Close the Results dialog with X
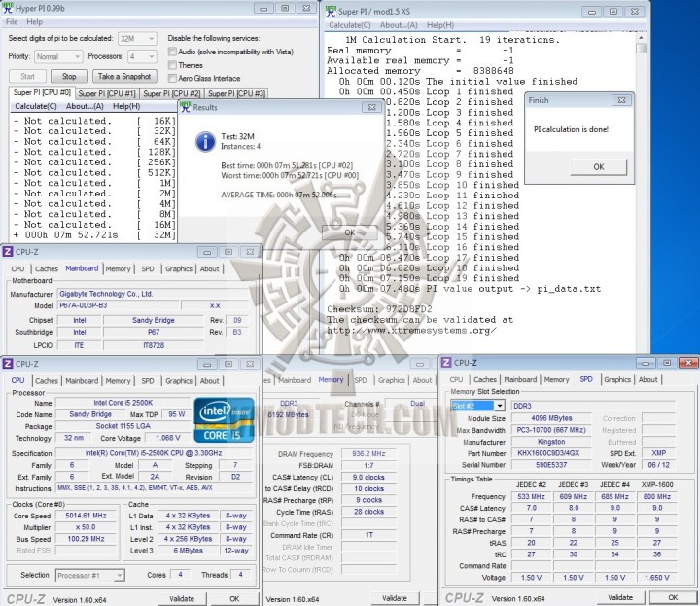 click(371, 107)
